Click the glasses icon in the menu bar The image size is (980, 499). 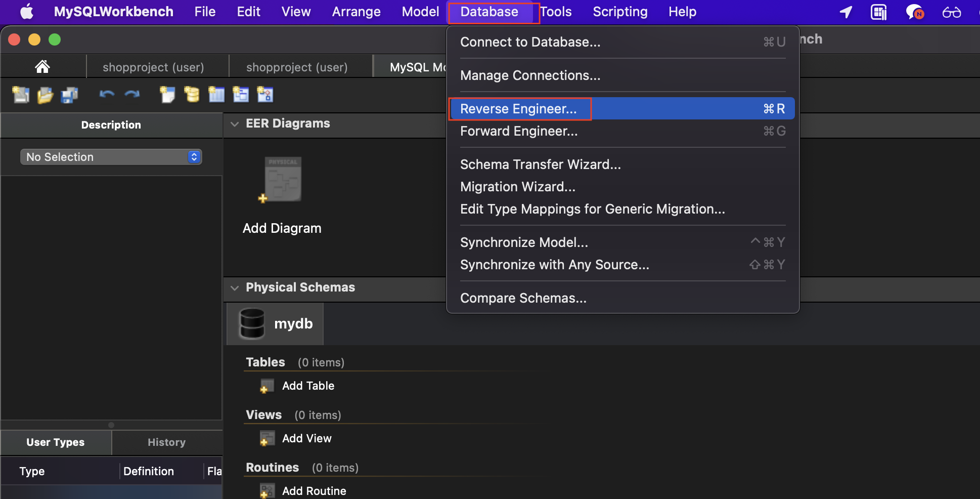(x=952, y=12)
